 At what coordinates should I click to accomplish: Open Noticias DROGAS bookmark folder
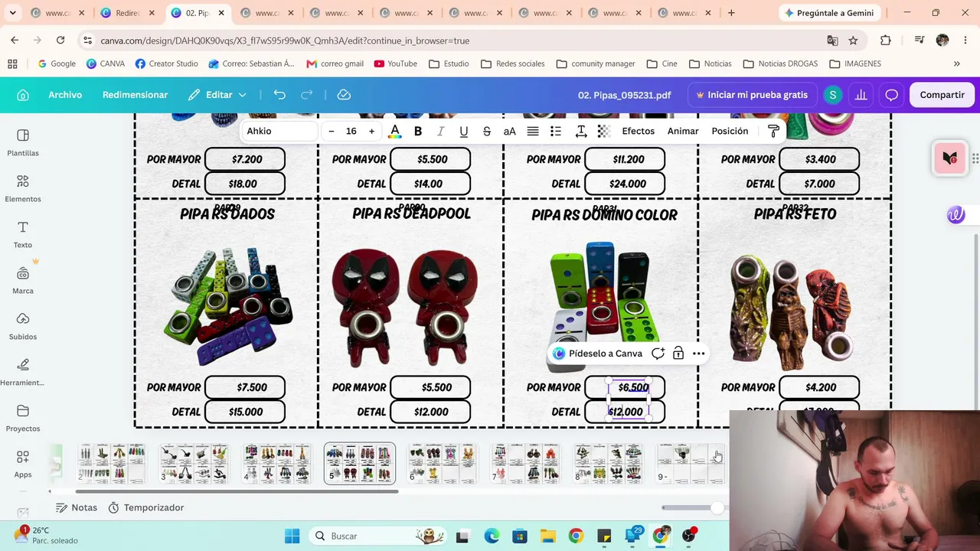780,64
